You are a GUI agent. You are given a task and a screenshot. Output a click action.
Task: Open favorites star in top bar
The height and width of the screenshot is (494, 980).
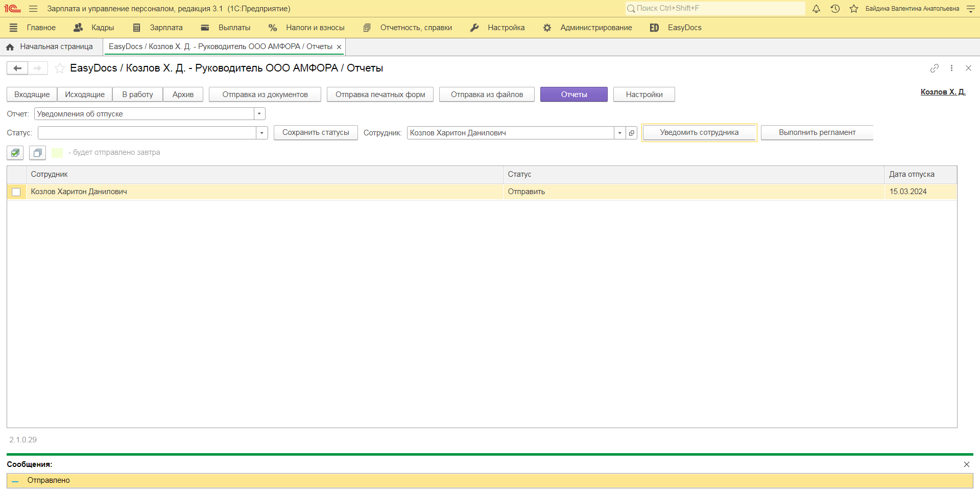point(853,9)
